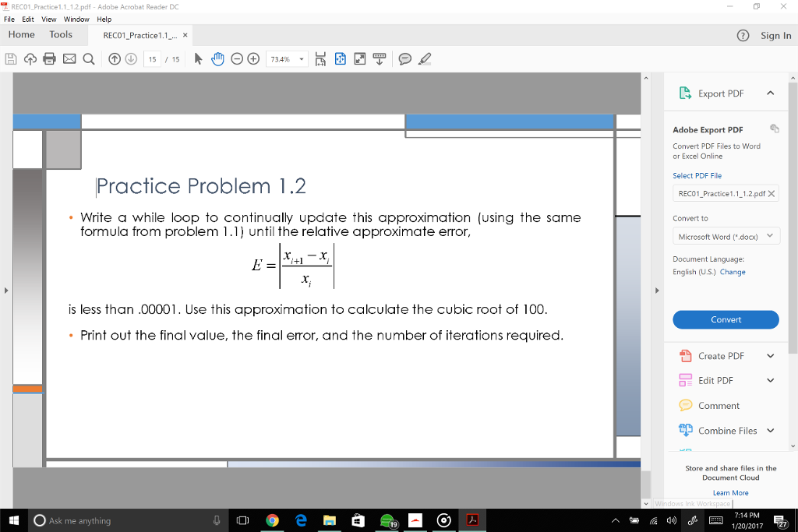The image size is (798, 532).
Task: Edit the page number input field
Action: point(153,58)
